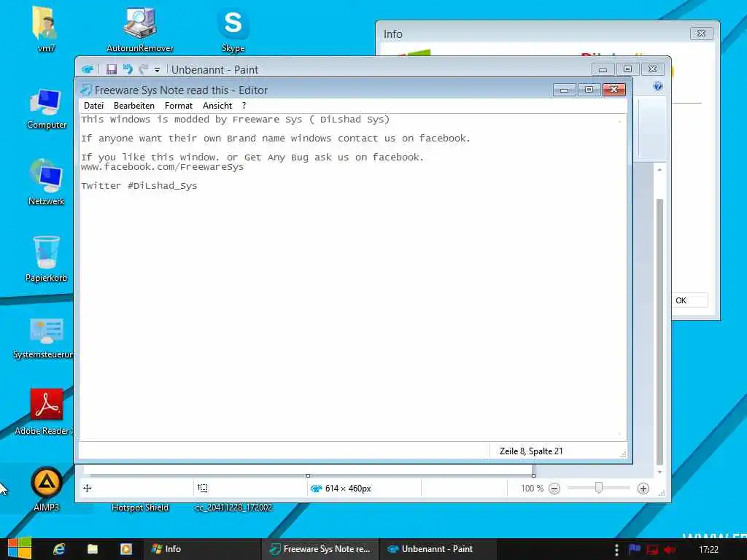Switch to the Info taskbar button
The height and width of the screenshot is (560, 747).
click(203, 549)
